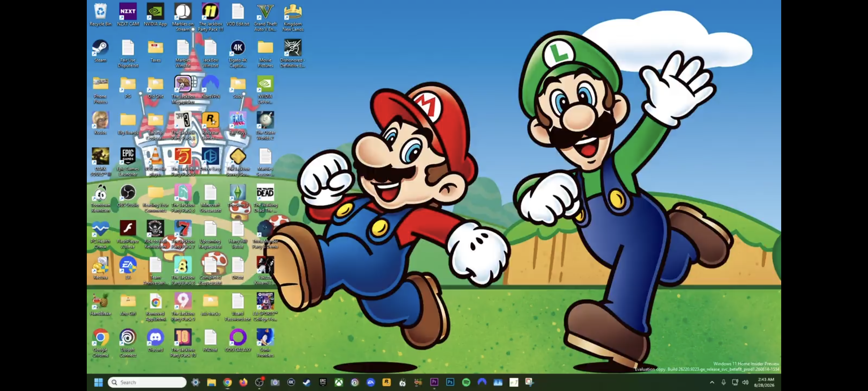Select the Fall Guys shortcut

pyautogui.click(x=238, y=123)
